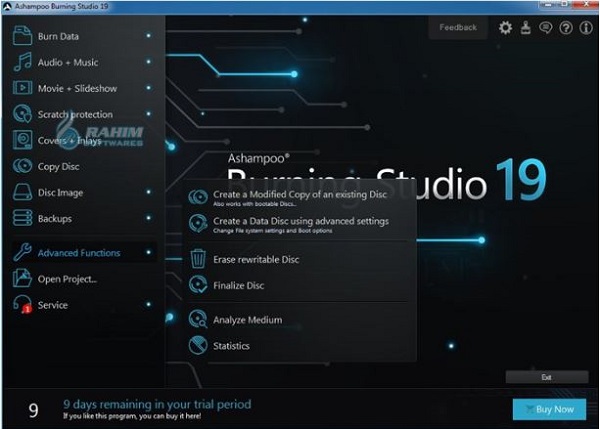Screen dimensions: 600x429
Task: Click the trash icon for Erase rewritable Disc
Action: click(198, 259)
